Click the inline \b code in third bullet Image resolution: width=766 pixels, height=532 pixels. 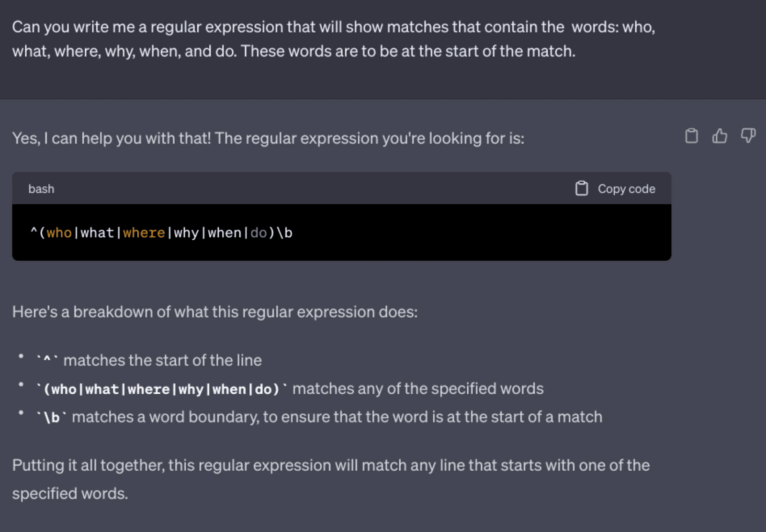[x=51, y=418]
